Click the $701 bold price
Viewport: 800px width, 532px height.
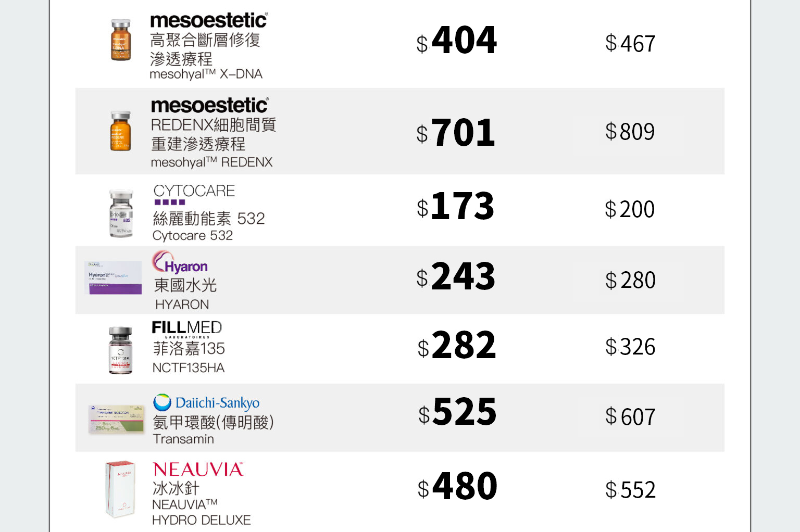(456, 133)
